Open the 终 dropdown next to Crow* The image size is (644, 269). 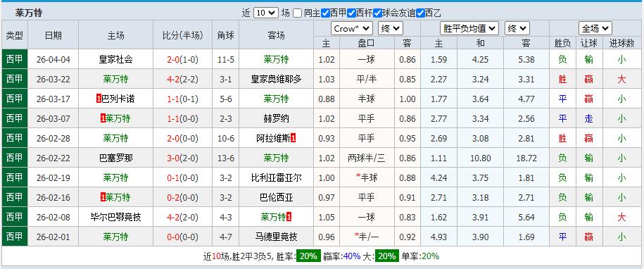tap(391, 28)
